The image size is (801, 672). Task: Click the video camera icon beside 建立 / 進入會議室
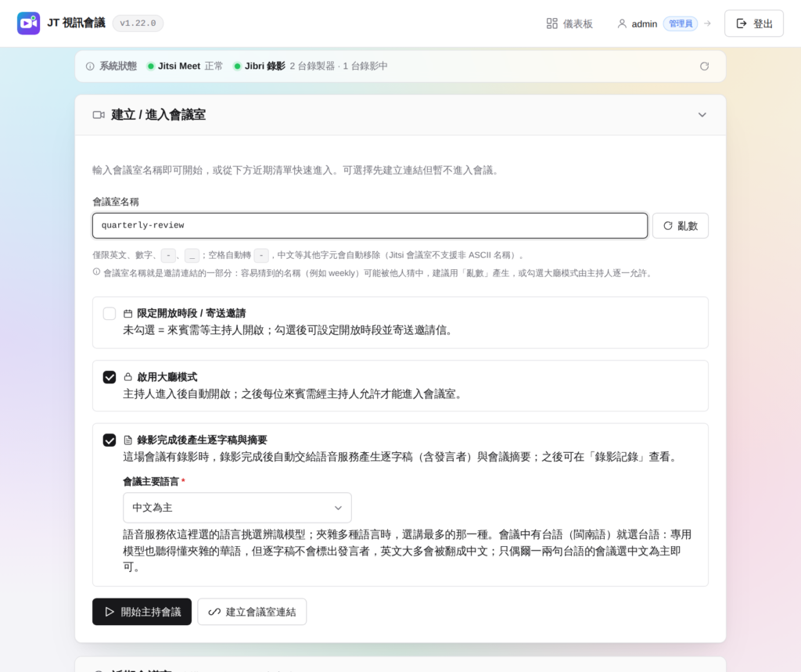tap(99, 115)
